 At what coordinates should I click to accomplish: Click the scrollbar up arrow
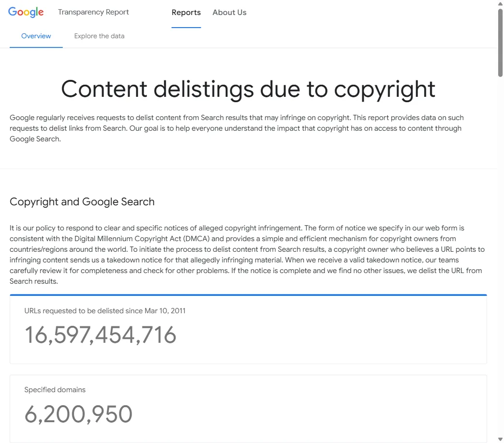coord(500,3)
